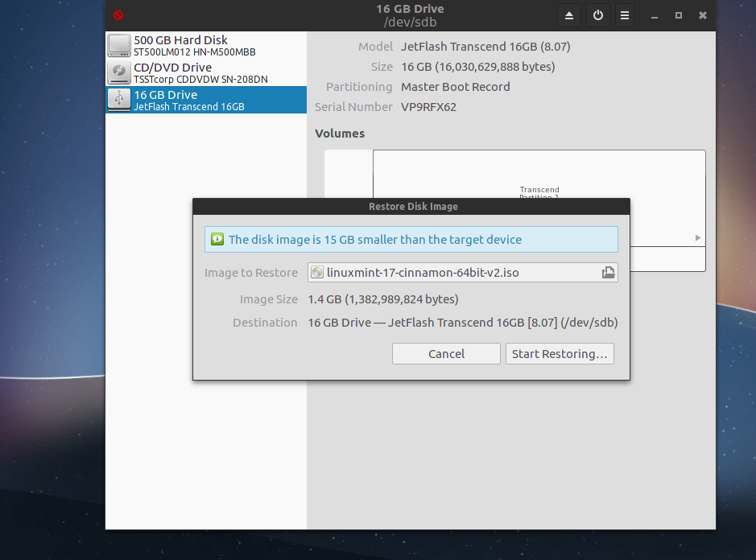Image resolution: width=756 pixels, height=560 pixels.
Task: Open the hamburger menu in title bar
Action: (x=625, y=15)
